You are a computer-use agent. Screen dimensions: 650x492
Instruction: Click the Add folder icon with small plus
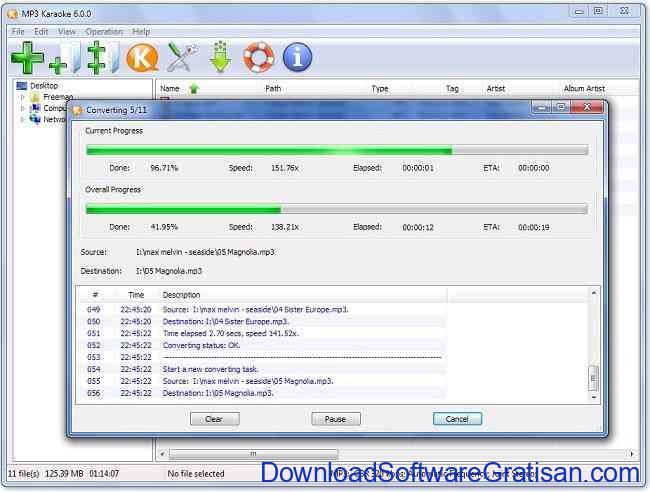click(65, 58)
